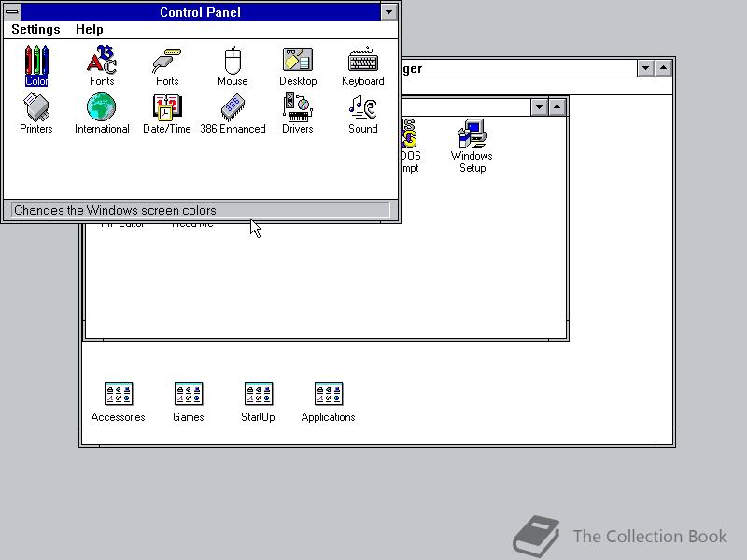Open the Sound settings icon
747x560 pixels.
(x=363, y=113)
